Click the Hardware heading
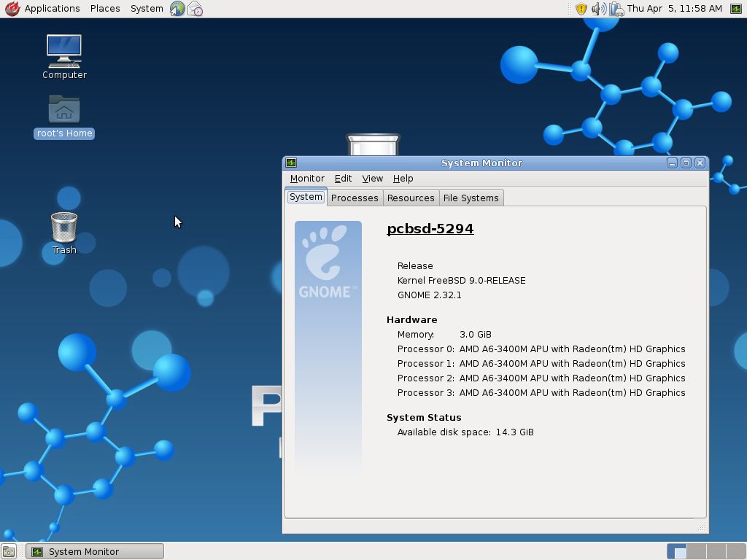 coord(411,320)
